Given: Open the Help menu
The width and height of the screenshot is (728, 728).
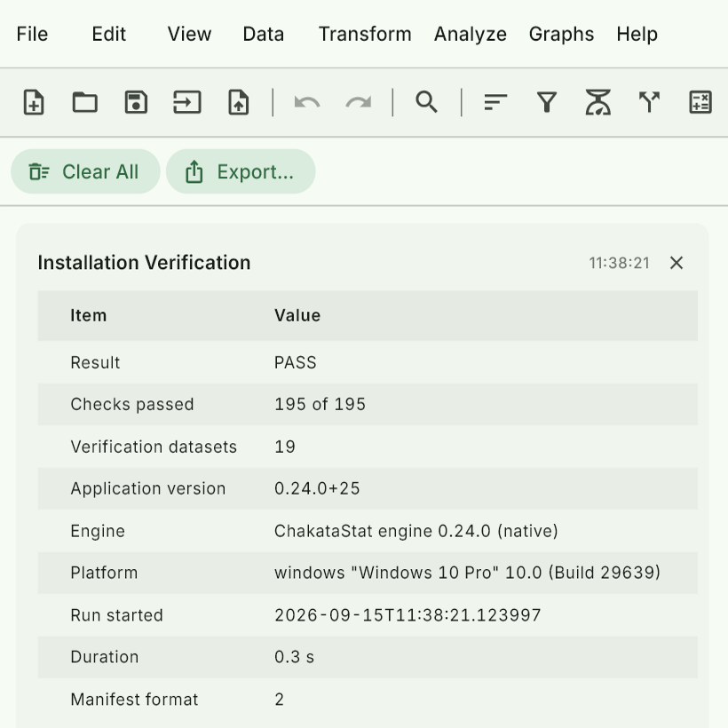Looking at the screenshot, I should pyautogui.click(x=637, y=34).
